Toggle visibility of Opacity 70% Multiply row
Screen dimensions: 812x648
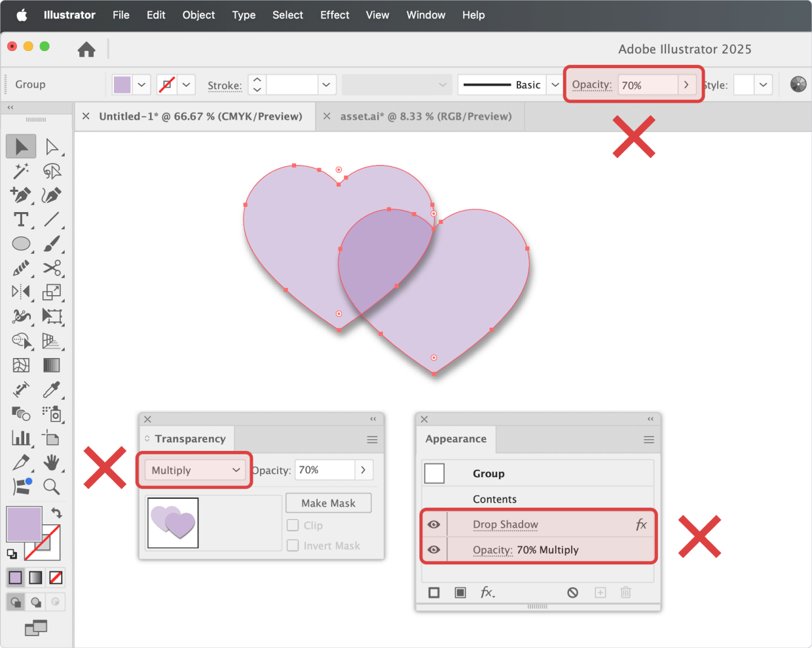(x=434, y=550)
